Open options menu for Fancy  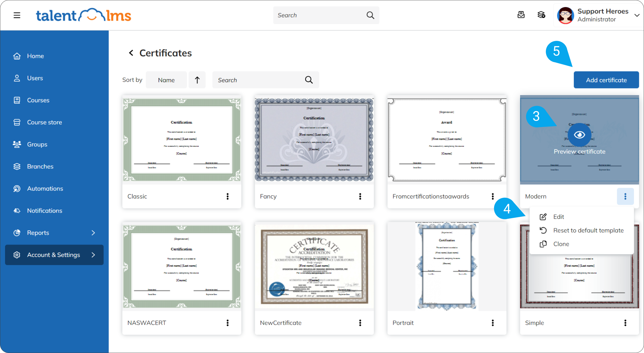(360, 196)
